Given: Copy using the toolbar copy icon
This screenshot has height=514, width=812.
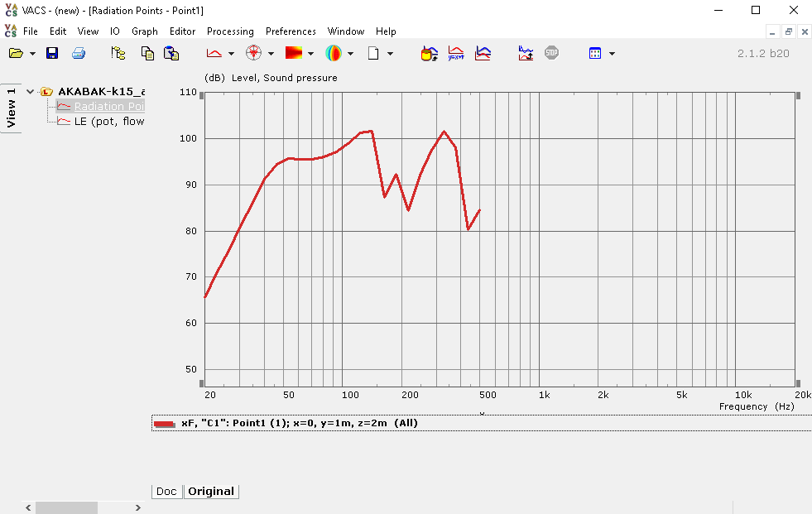Looking at the screenshot, I should point(147,53).
